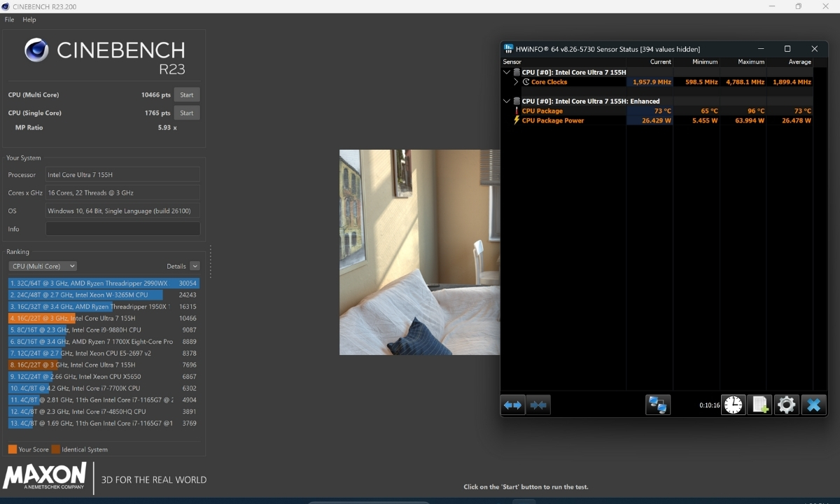
Task: Click the Your Score orange legend swatch
Action: click(x=13, y=449)
